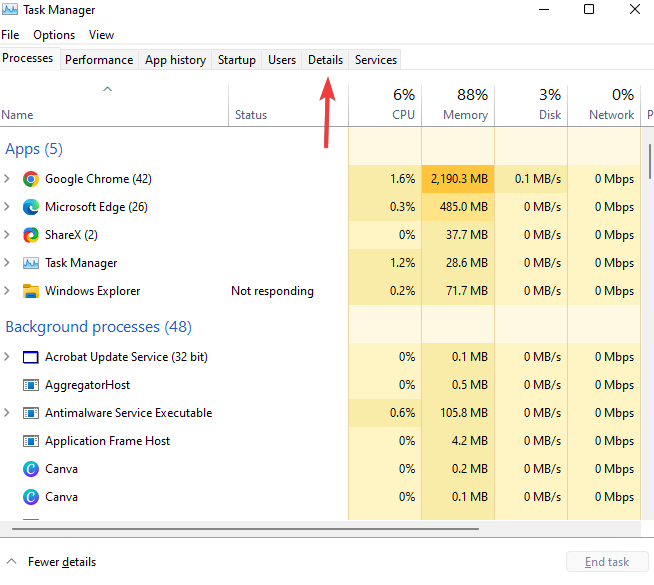This screenshot has height=585, width=654.
Task: Expand the Acrobat Update Service row
Action: click(7, 357)
